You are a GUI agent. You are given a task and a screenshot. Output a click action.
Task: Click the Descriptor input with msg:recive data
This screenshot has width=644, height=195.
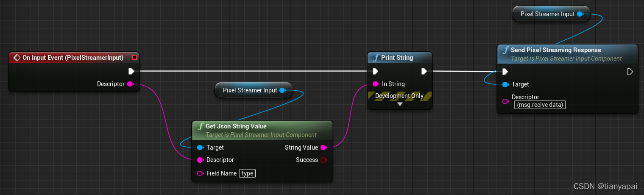tap(540, 104)
